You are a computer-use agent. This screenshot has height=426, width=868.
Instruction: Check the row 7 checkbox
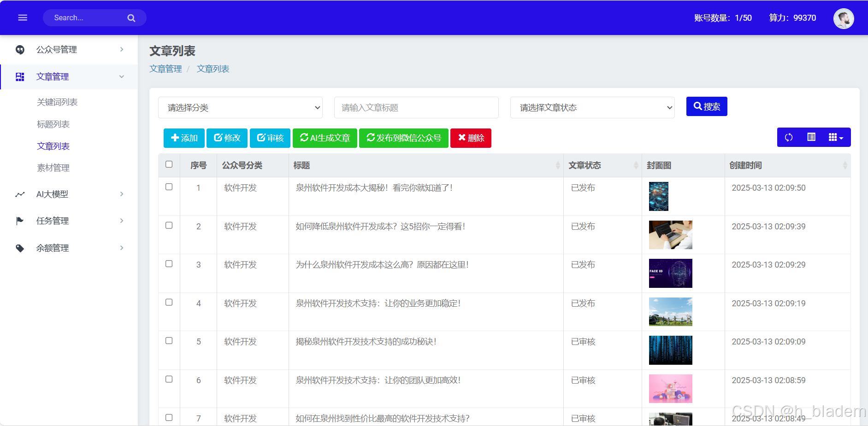[x=169, y=418]
